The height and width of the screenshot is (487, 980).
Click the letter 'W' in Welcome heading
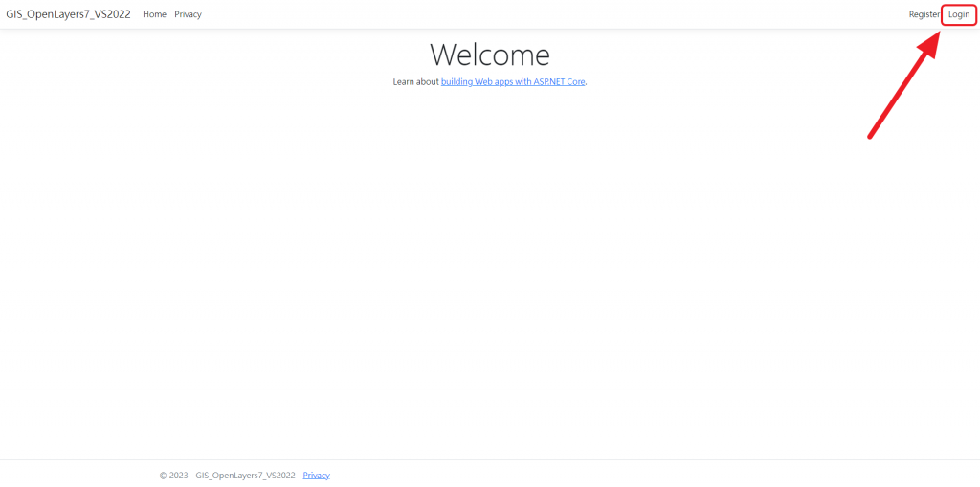point(445,55)
